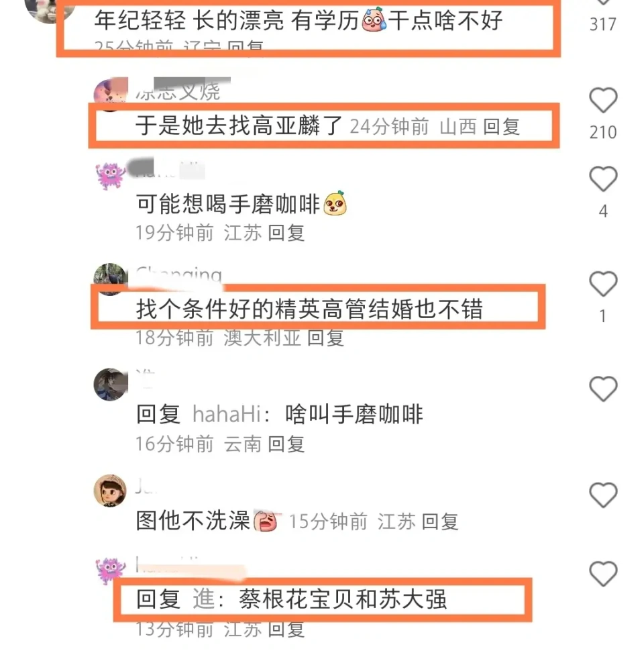
Task: Select the 于是她去找高亚麟了 comment text
Action: (239, 126)
